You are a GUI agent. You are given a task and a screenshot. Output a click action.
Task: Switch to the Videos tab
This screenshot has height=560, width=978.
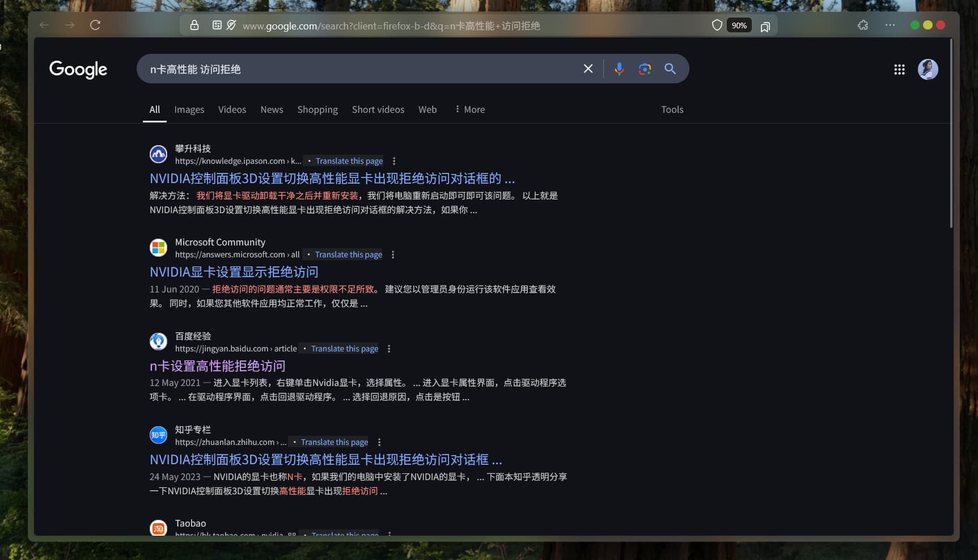coord(232,109)
